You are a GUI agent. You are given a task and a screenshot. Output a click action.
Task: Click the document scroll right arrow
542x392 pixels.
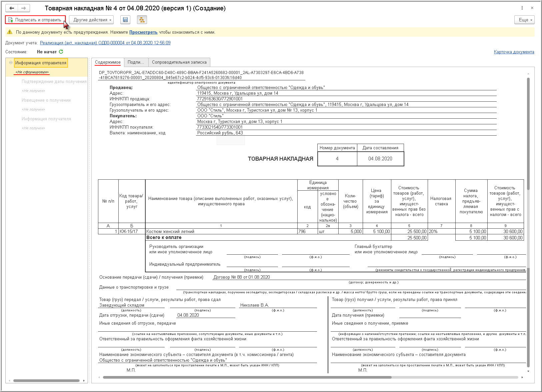[x=522, y=377]
